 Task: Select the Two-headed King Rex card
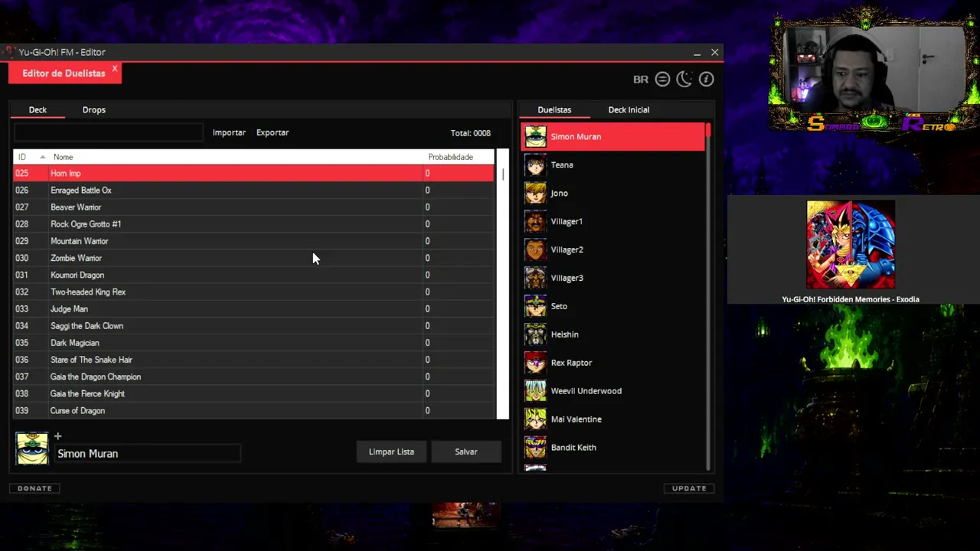click(253, 292)
